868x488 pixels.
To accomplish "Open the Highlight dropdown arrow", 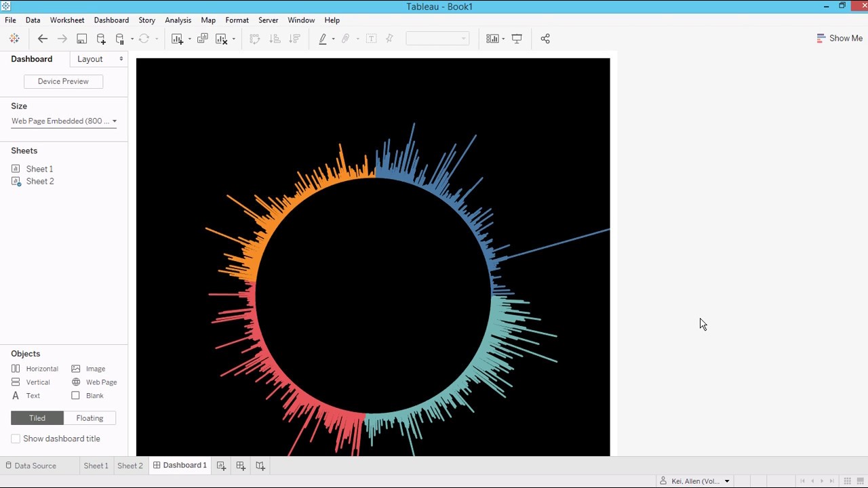I will pos(333,39).
